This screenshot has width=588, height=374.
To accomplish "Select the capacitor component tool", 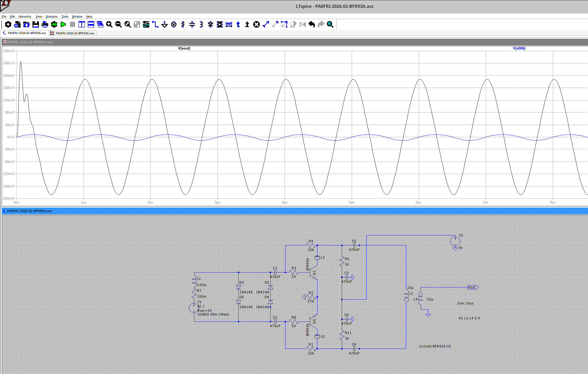I will coord(192,24).
